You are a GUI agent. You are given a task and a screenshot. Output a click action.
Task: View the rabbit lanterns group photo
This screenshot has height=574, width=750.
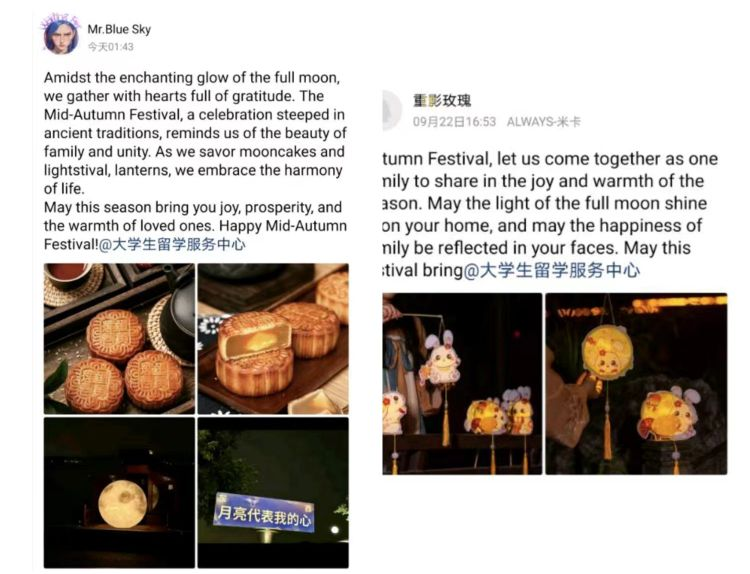tap(462, 384)
